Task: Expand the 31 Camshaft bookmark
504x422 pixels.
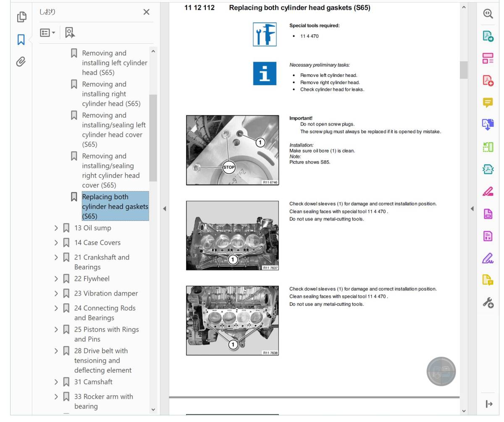Action: 56,382
